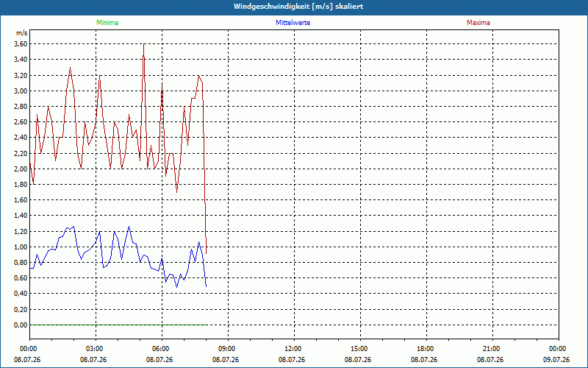Click the 18:00 time axis label
The height and width of the screenshot is (368, 588).
click(426, 349)
